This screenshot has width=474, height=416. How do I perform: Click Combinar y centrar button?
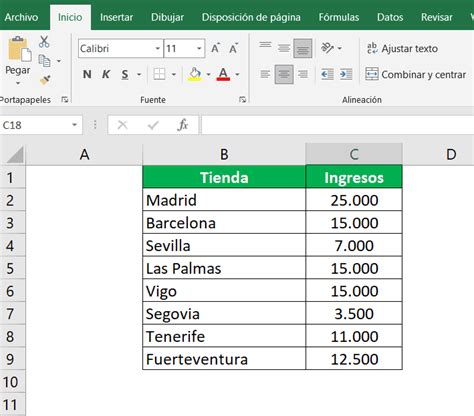[x=416, y=74]
